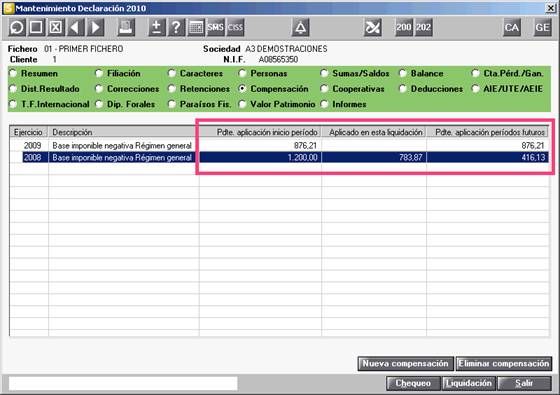560x395 pixels.
Task: Go to next record with right arrow
Action: coord(95,28)
